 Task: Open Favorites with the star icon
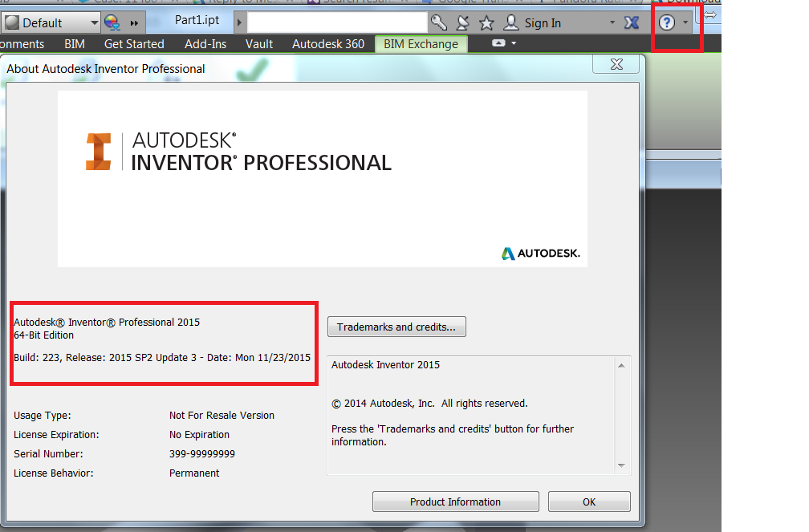pos(486,22)
